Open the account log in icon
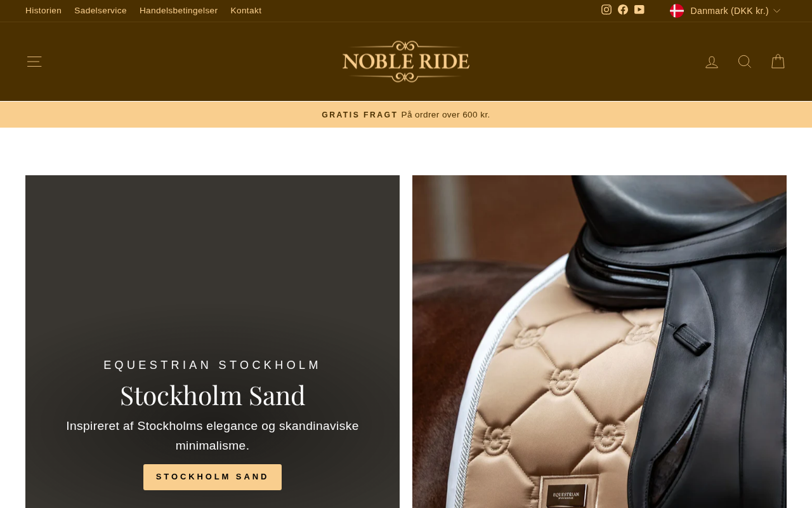 (712, 62)
